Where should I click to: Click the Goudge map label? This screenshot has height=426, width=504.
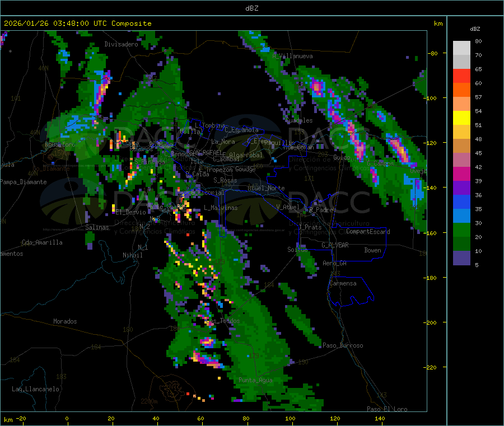pos(245,169)
